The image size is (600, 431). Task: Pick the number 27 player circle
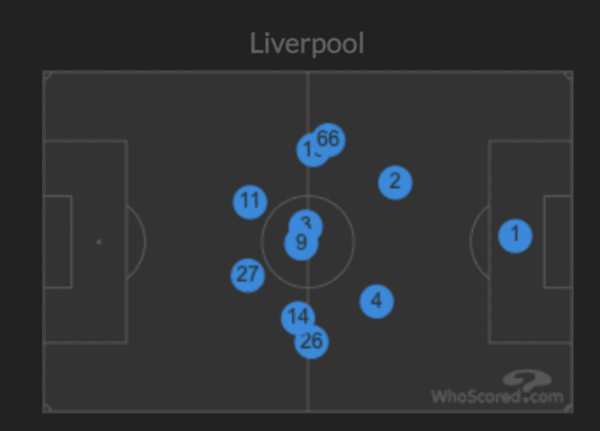pyautogui.click(x=248, y=275)
